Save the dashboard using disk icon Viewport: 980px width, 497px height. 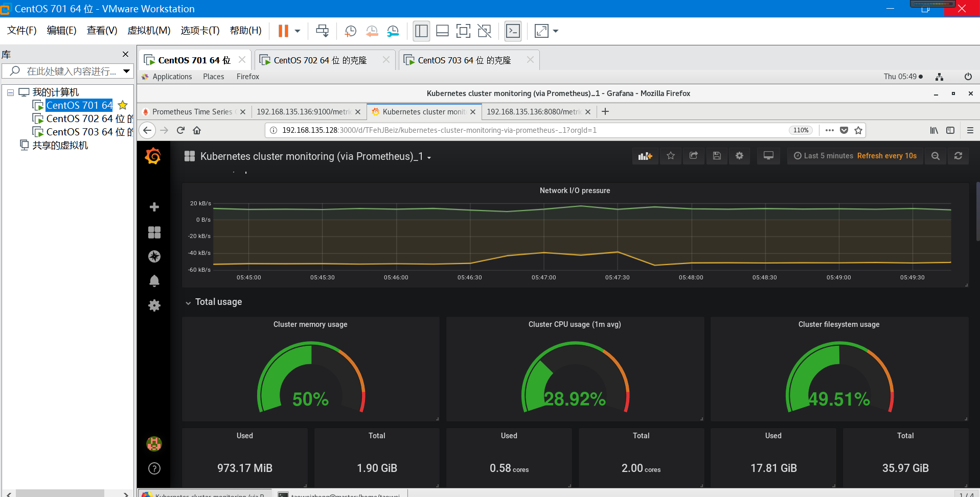pyautogui.click(x=717, y=156)
